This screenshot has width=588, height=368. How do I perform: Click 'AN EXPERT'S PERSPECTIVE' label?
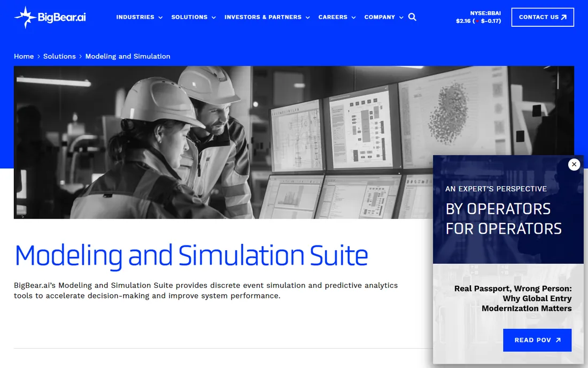[x=496, y=189]
